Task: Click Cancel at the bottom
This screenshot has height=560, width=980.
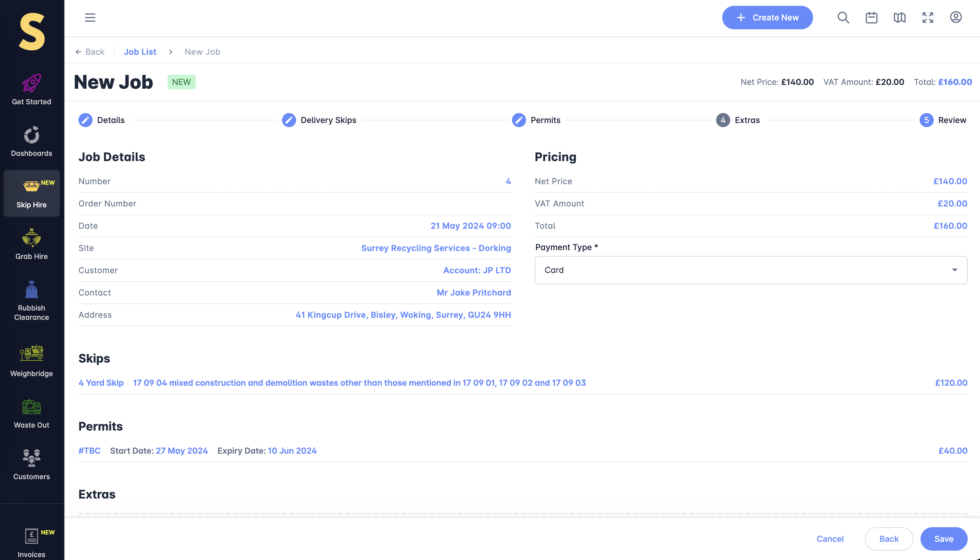Action: (x=830, y=539)
